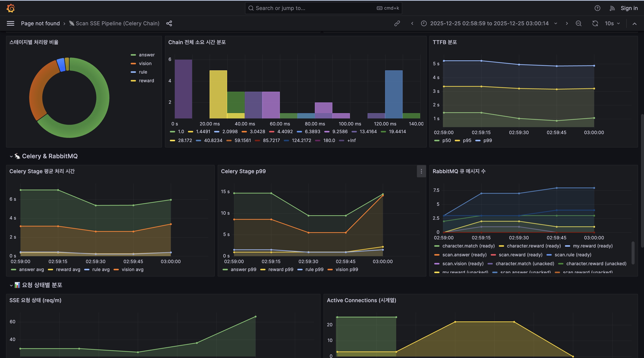The image size is (644, 358).
Task: Open the time range picker dropdown
Action: tap(489, 24)
